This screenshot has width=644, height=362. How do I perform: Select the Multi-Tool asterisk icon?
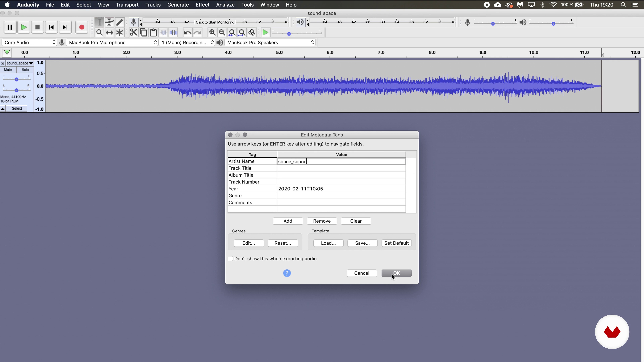pyautogui.click(x=120, y=33)
